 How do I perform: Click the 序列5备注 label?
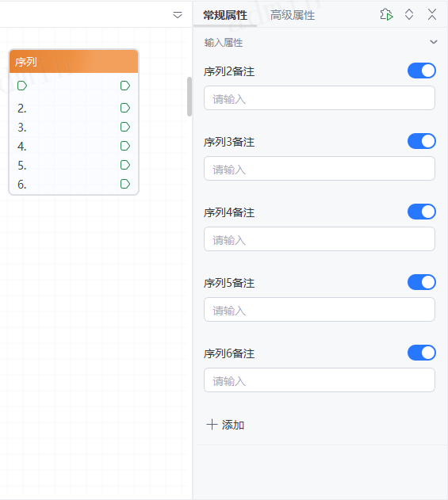coord(229,283)
